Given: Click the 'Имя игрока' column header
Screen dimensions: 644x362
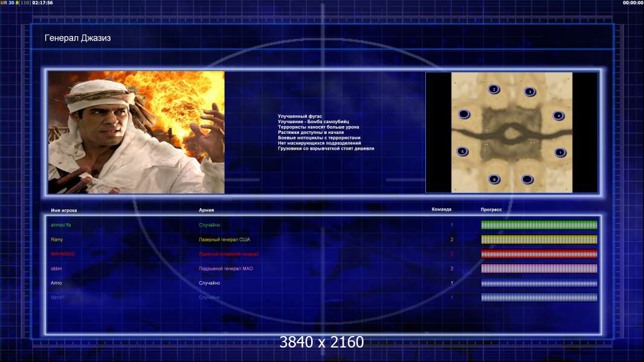Looking at the screenshot, I should [x=63, y=211].
